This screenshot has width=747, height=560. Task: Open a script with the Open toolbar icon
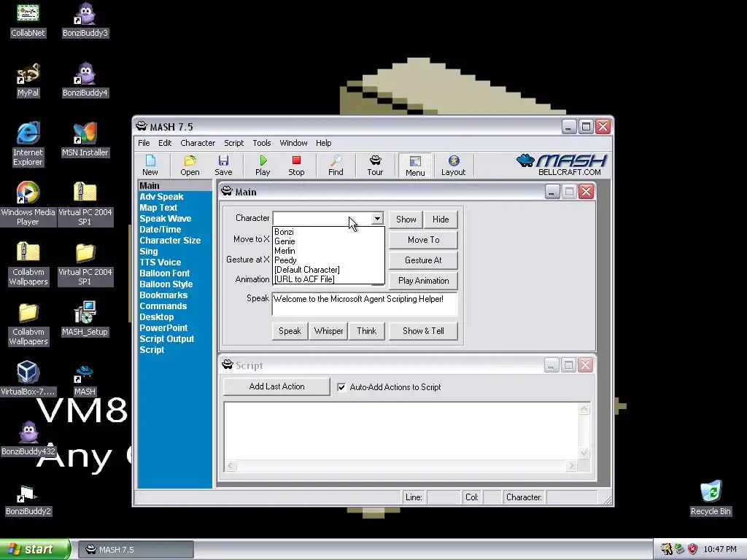pos(190,166)
